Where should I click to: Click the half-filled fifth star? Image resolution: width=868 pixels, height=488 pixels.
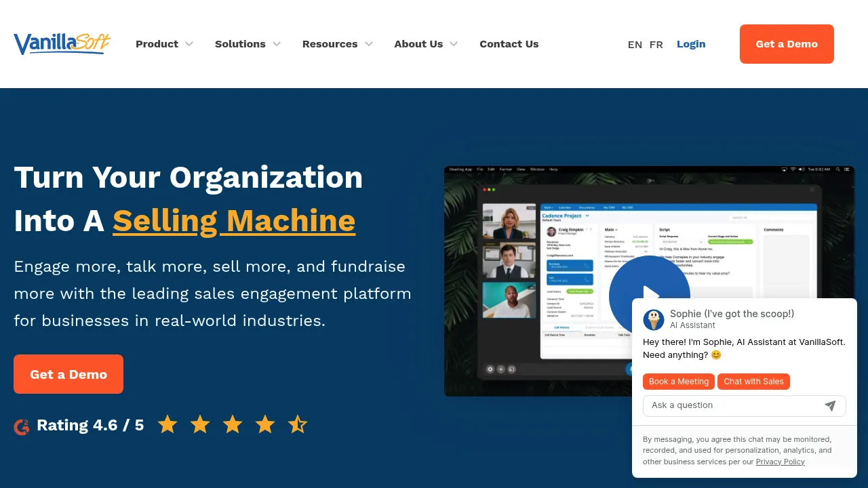(x=297, y=425)
